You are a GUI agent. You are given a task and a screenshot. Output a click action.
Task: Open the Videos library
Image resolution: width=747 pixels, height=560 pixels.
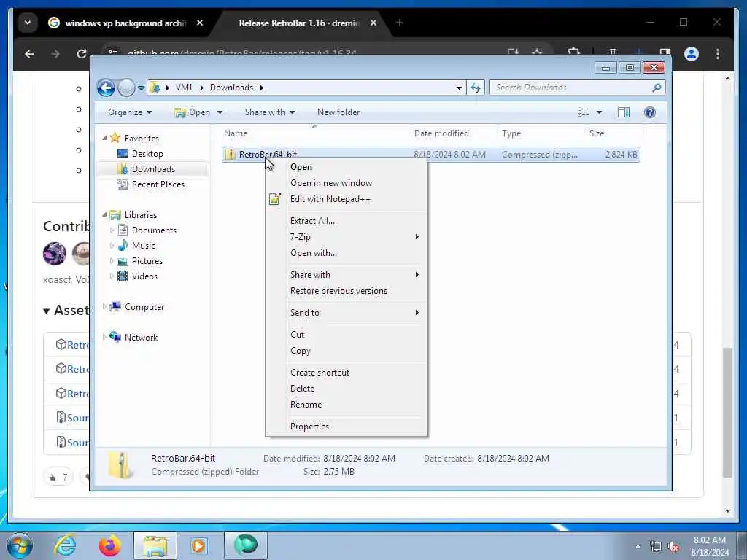144,276
